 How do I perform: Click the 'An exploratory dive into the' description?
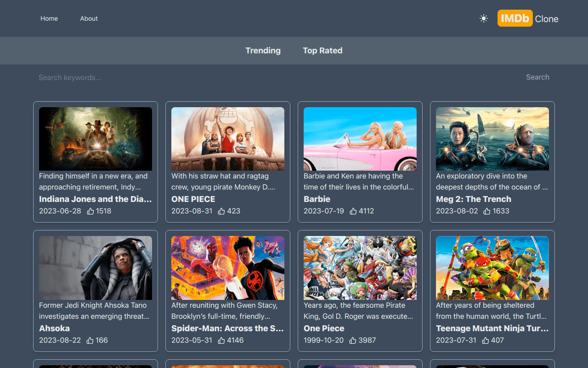(x=492, y=182)
